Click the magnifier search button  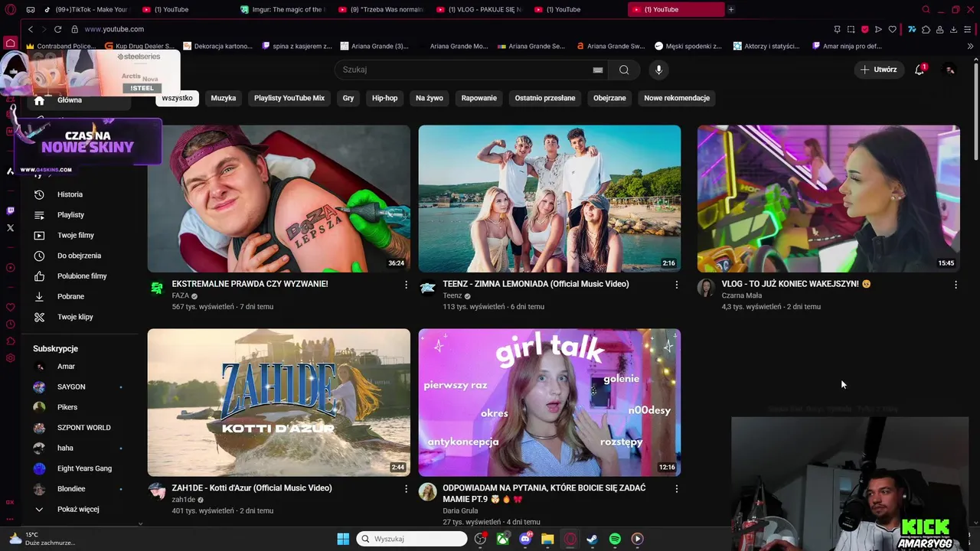pos(624,70)
